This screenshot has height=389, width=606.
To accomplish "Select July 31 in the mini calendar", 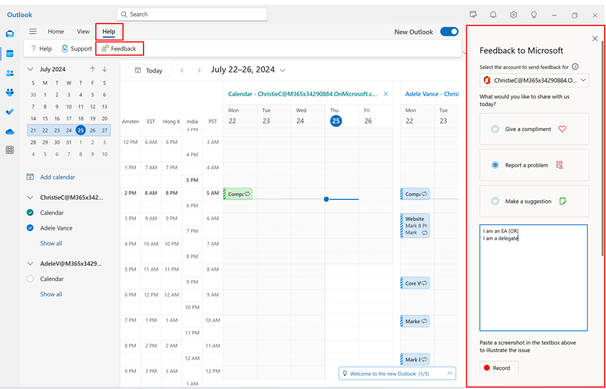I will (x=69, y=142).
